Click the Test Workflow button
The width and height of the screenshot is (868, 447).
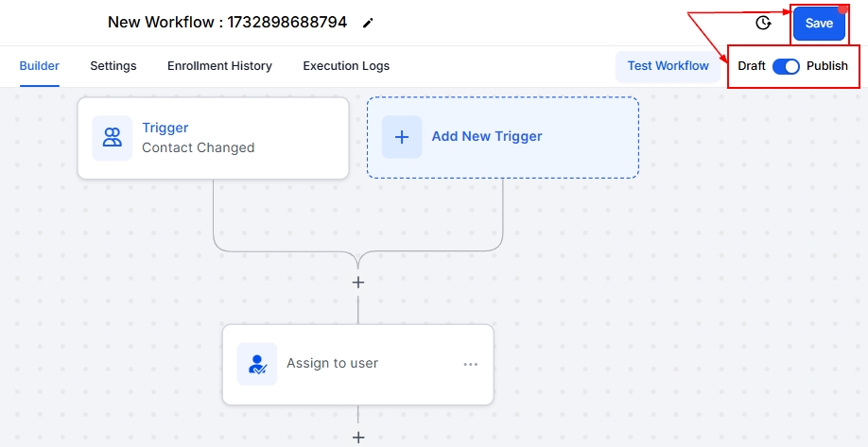[x=668, y=66]
